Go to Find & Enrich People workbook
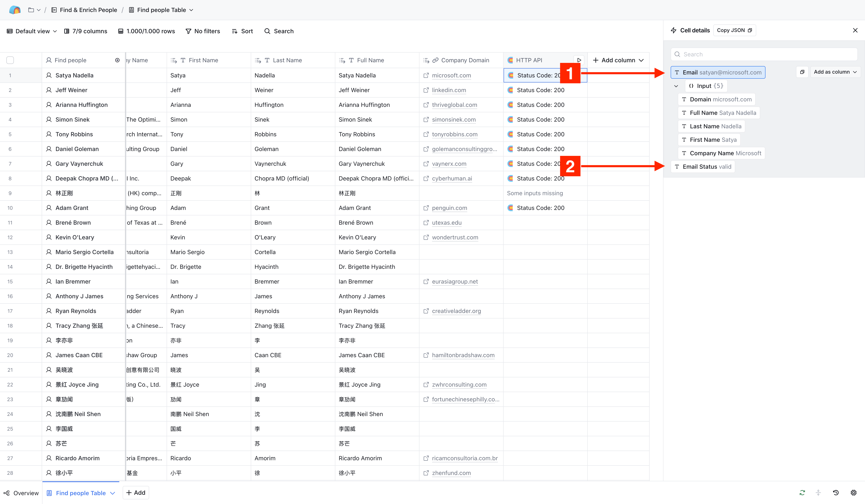Image resolution: width=865 pixels, height=504 pixels. (x=84, y=10)
